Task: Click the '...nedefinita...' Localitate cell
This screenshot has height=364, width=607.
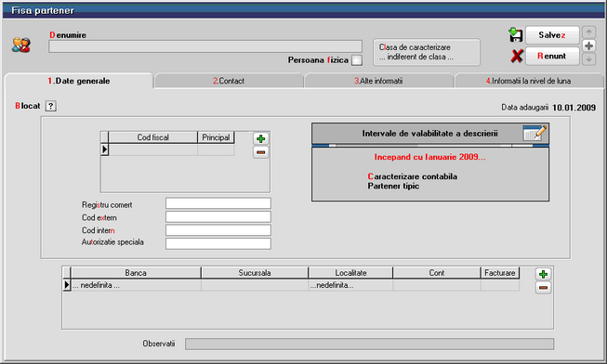Action: pyautogui.click(x=350, y=285)
